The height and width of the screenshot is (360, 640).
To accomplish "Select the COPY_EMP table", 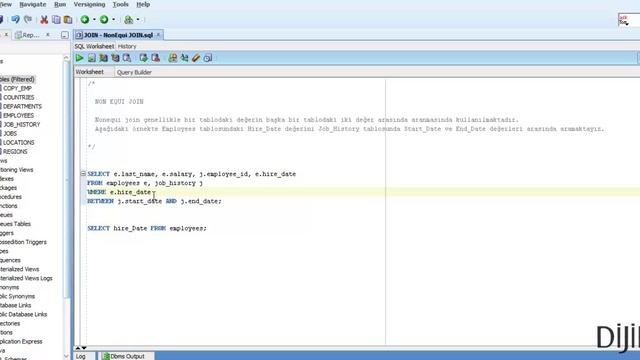I will pyautogui.click(x=17, y=88).
